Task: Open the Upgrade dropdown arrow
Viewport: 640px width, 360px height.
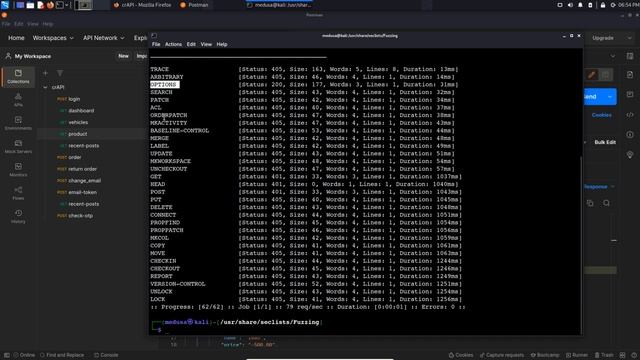Action: [629, 38]
